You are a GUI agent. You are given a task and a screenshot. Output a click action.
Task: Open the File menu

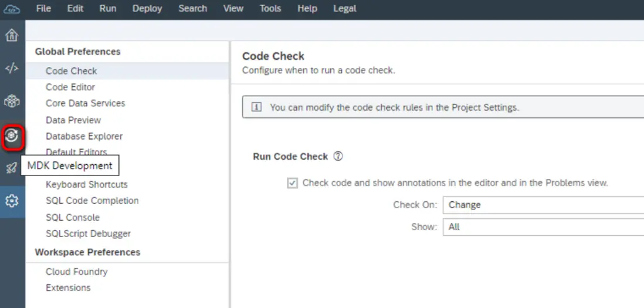[x=43, y=8]
